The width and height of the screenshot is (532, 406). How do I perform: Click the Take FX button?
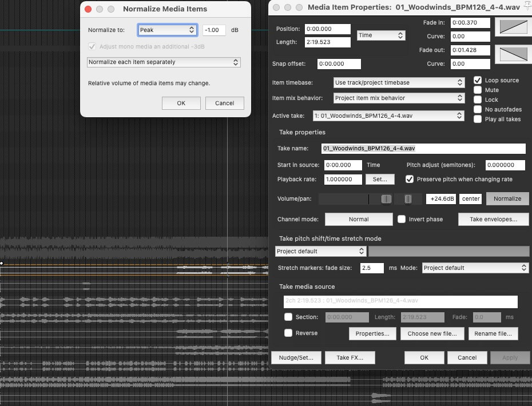click(351, 357)
